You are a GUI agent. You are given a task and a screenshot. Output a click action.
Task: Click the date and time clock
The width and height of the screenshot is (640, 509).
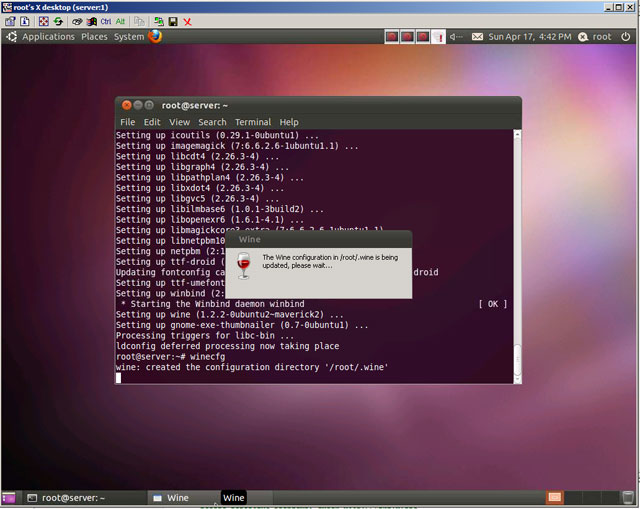pyautogui.click(x=530, y=37)
